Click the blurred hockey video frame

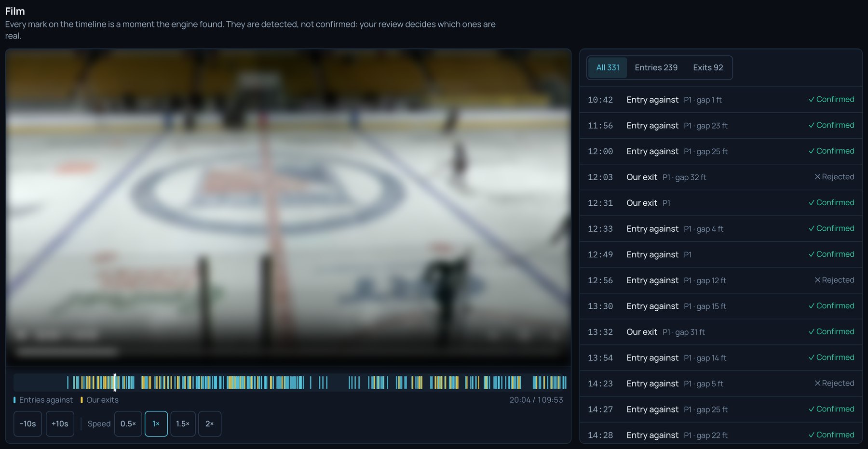[288, 208]
